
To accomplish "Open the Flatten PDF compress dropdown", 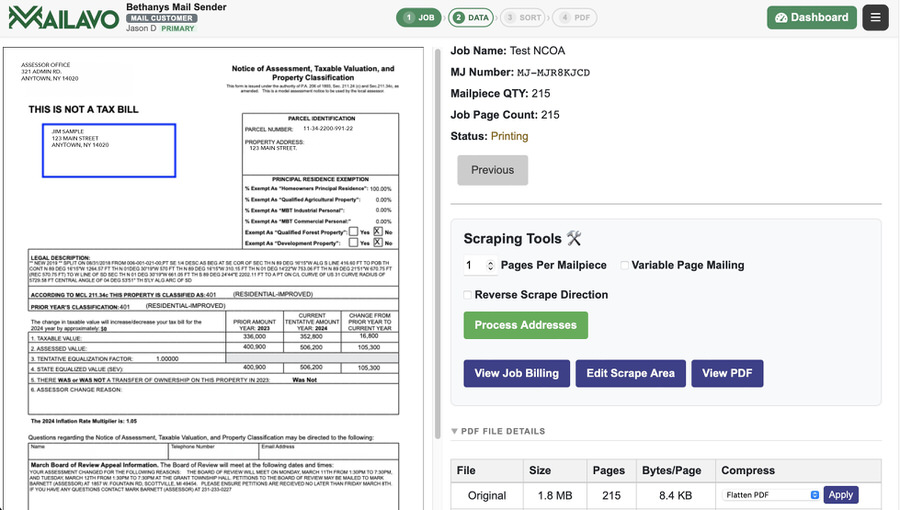I will click(x=772, y=495).
